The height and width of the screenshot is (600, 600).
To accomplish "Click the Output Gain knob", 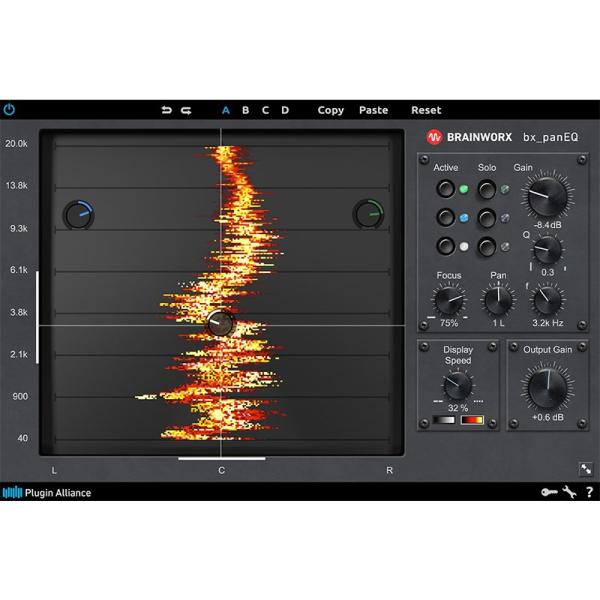I will 548,389.
